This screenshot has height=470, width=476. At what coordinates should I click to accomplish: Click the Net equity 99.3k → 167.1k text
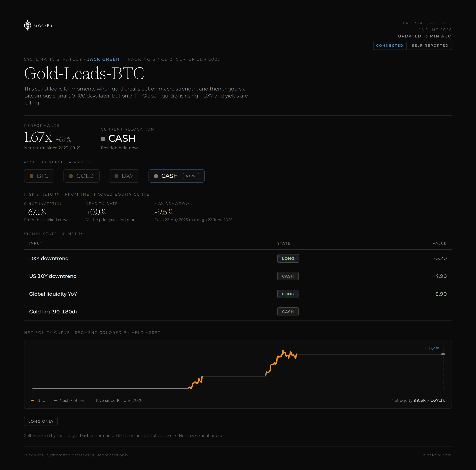click(418, 400)
